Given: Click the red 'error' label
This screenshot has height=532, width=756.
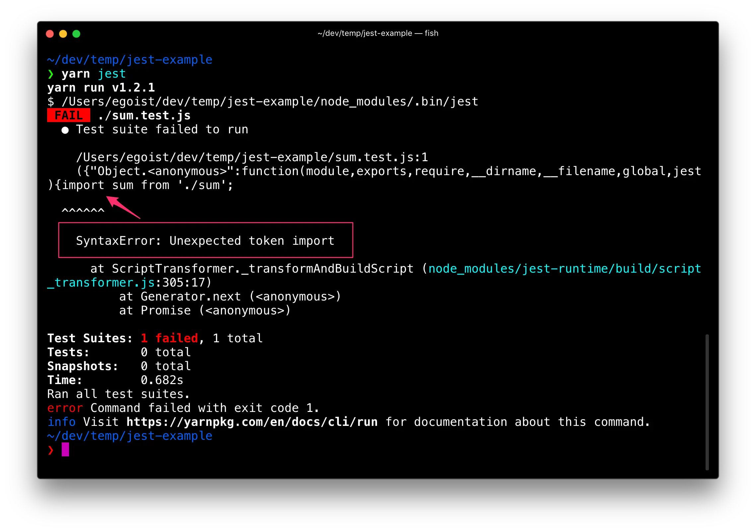Looking at the screenshot, I should point(65,408).
